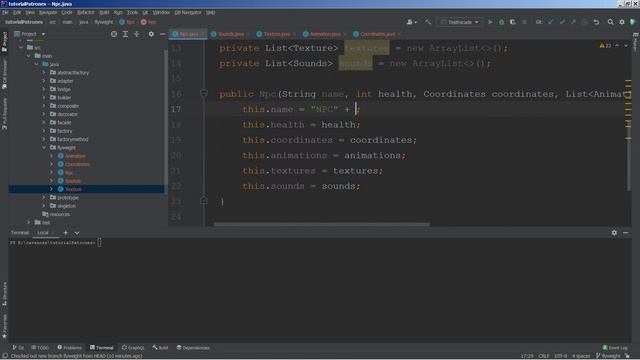This screenshot has height=360, width=640.
Task: Open terminal settings gear icon
Action: click(x=614, y=233)
